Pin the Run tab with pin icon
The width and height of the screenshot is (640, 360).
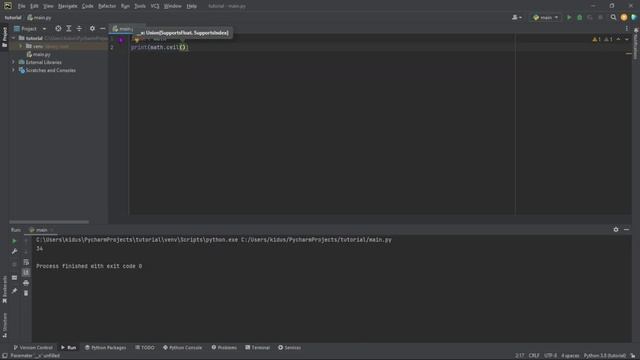(14, 291)
